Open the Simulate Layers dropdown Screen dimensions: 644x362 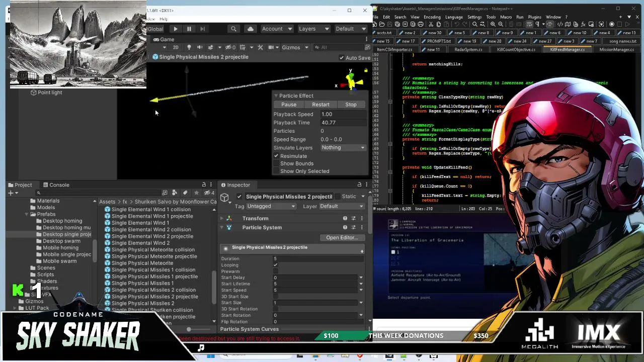(343, 147)
